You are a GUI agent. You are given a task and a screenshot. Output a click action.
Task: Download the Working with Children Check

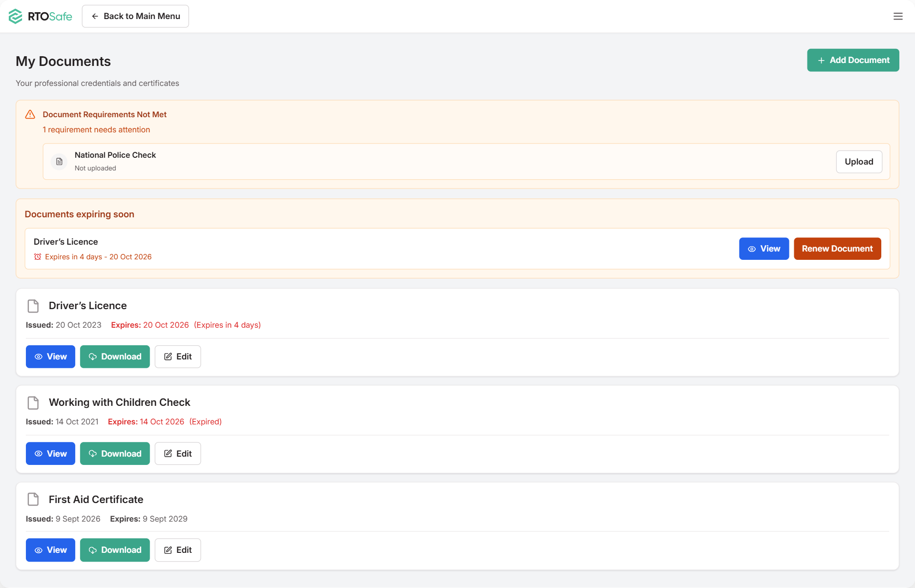(115, 454)
